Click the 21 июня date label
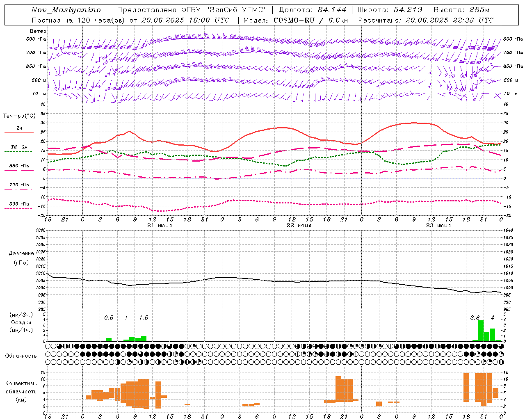The image size is (525, 420). [160, 226]
